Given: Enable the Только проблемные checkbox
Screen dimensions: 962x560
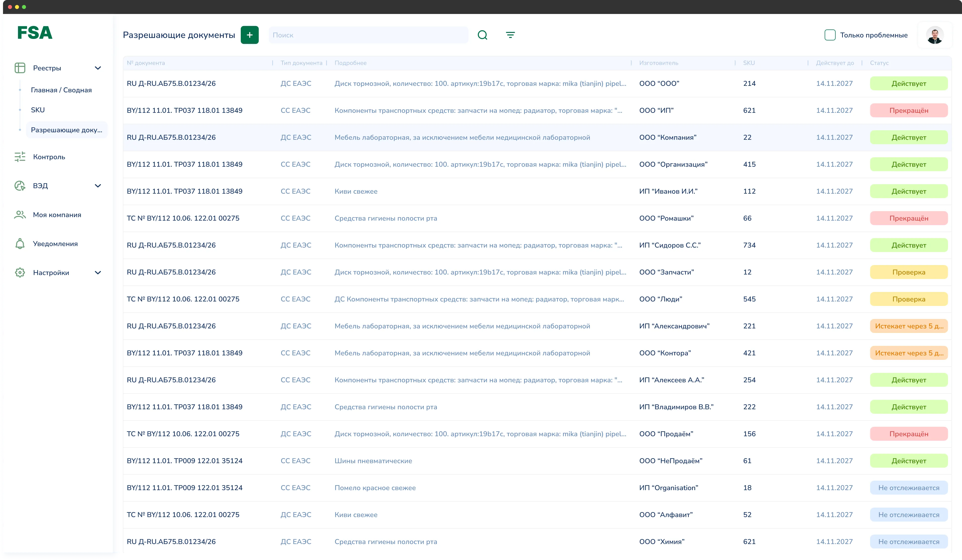Looking at the screenshot, I should 830,35.
